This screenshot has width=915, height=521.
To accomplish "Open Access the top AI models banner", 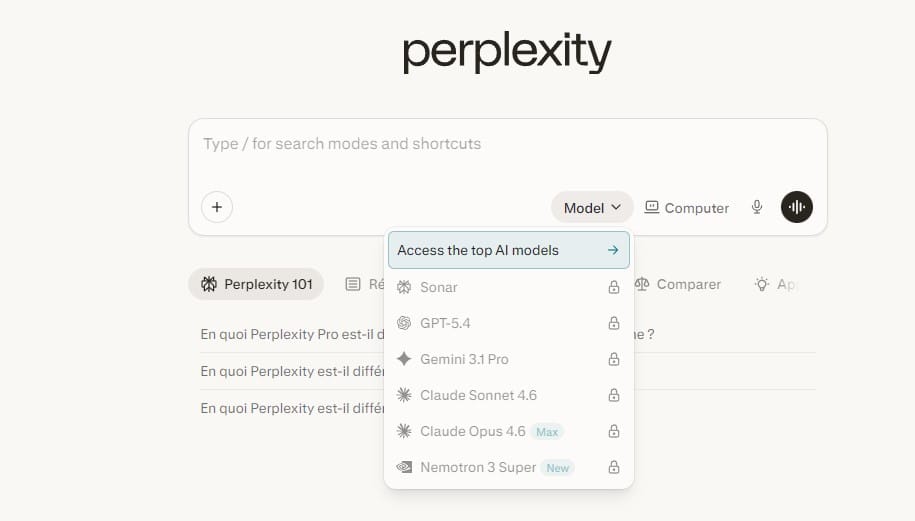I will (x=508, y=250).
